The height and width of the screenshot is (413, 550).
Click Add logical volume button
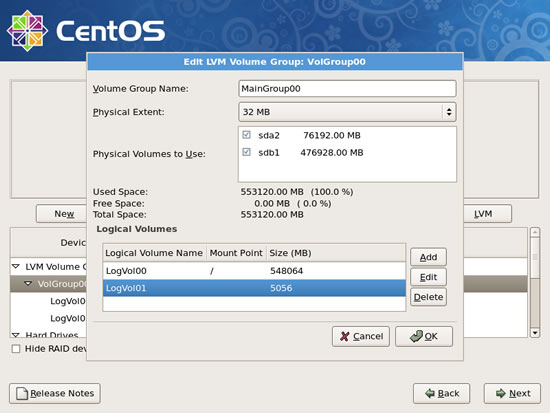[x=428, y=257]
